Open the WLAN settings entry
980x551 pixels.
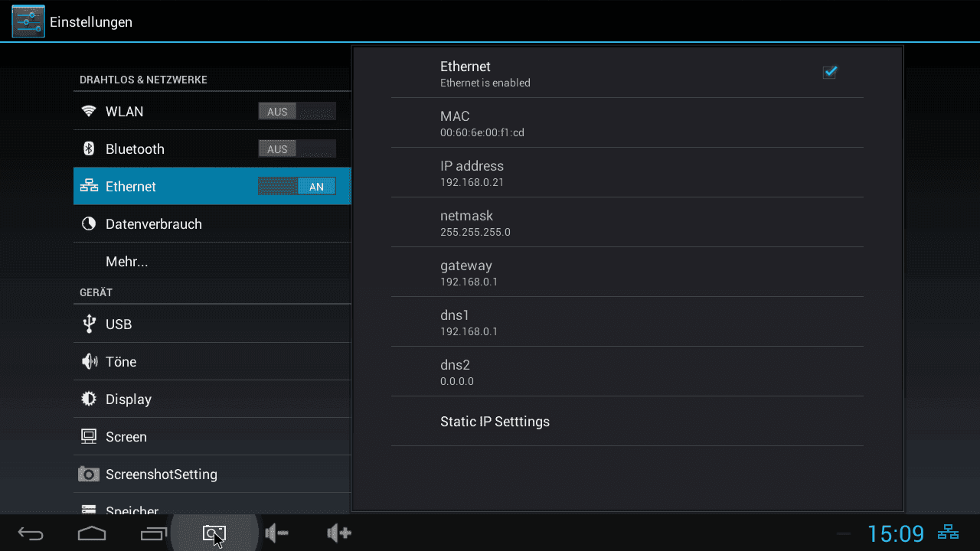coord(212,112)
